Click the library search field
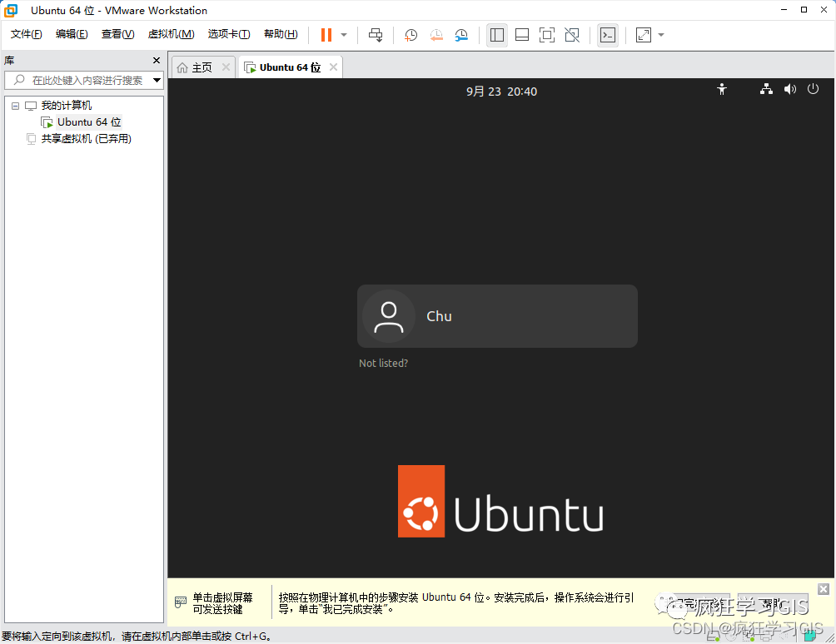Viewport: 836px width, 644px height. 82,81
